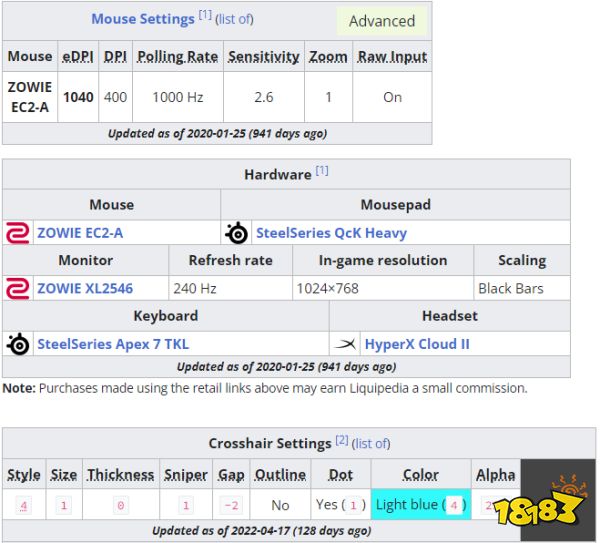Image resolution: width=600 pixels, height=543 pixels.
Task: Click reference [1] next to Hardware heading
Action: tap(322, 170)
